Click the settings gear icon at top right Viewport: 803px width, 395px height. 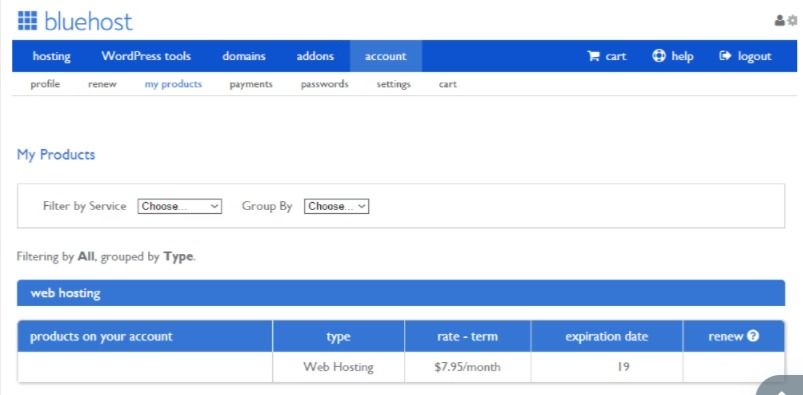[x=792, y=20]
